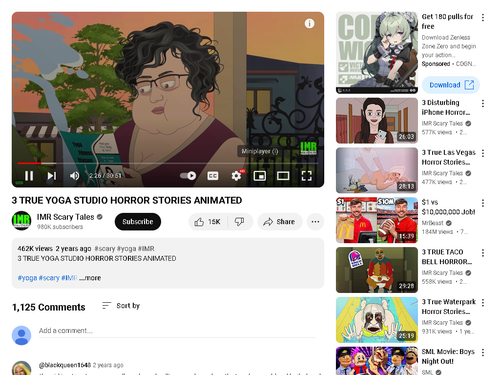This screenshot has width=500, height=375.
Task: Turn on closed captions (CC)
Action: (213, 176)
